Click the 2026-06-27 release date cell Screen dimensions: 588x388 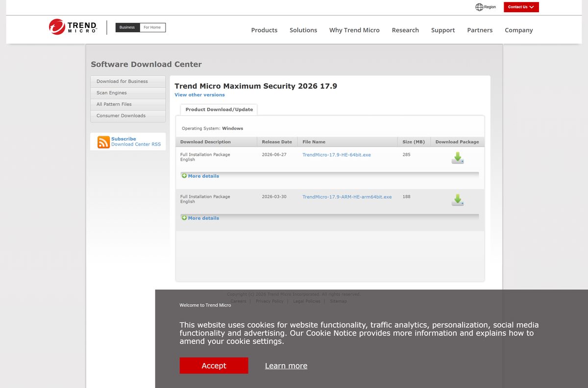[x=274, y=155]
